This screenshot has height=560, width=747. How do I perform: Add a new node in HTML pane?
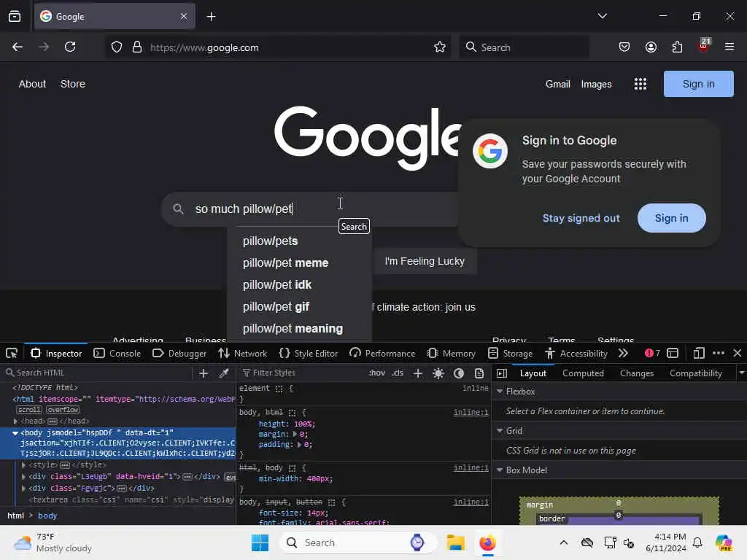pos(204,373)
